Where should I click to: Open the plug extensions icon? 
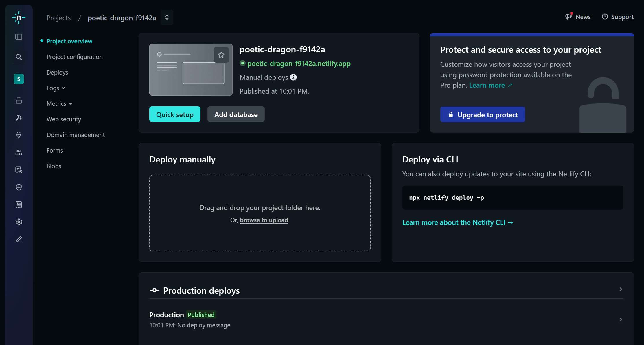pos(19,135)
